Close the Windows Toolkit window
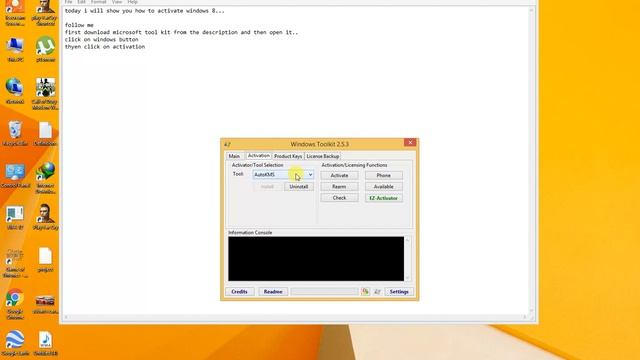 pyautogui.click(x=410, y=142)
